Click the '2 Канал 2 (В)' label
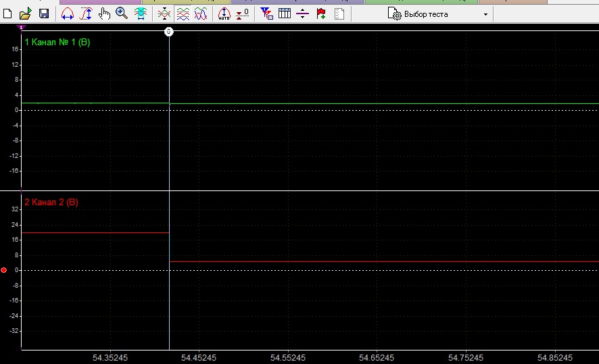Screen dimensions: 599x364 [x=51, y=202]
